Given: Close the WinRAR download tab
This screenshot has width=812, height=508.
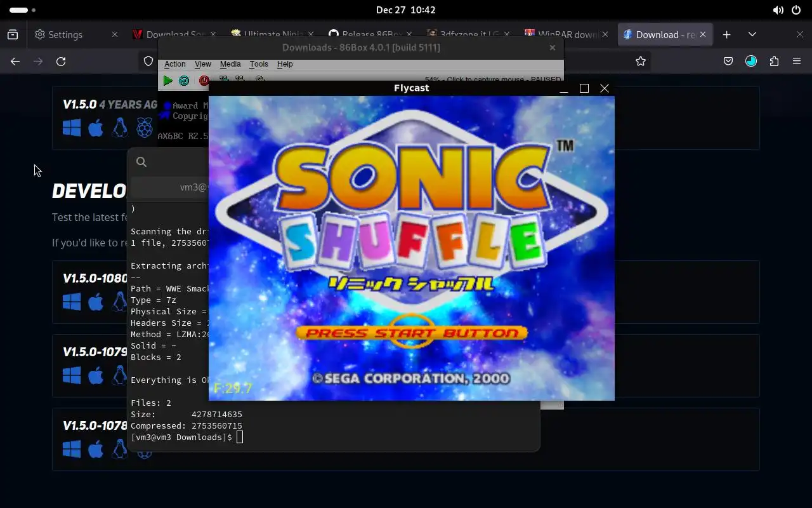Looking at the screenshot, I should click(605, 34).
